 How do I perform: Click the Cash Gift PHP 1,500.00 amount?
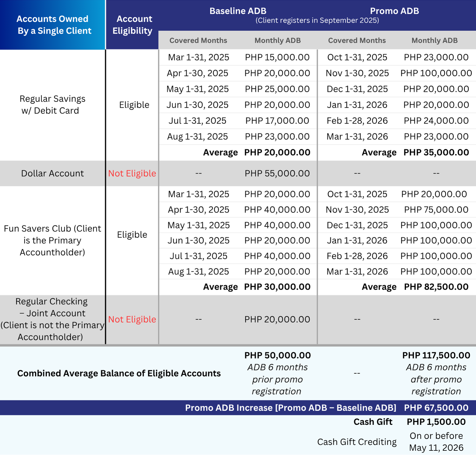point(436,422)
